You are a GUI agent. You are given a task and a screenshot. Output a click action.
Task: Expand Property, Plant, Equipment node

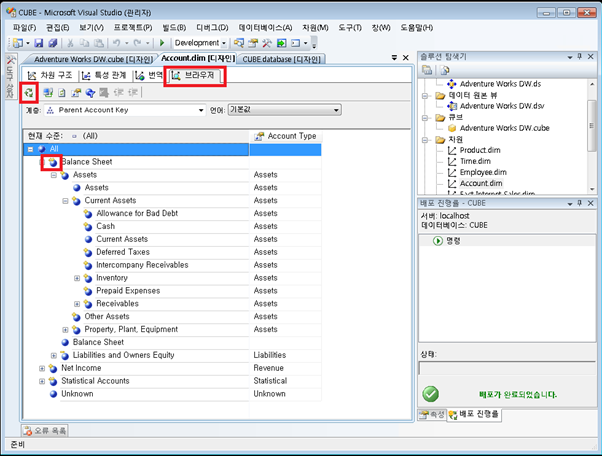tap(65, 330)
